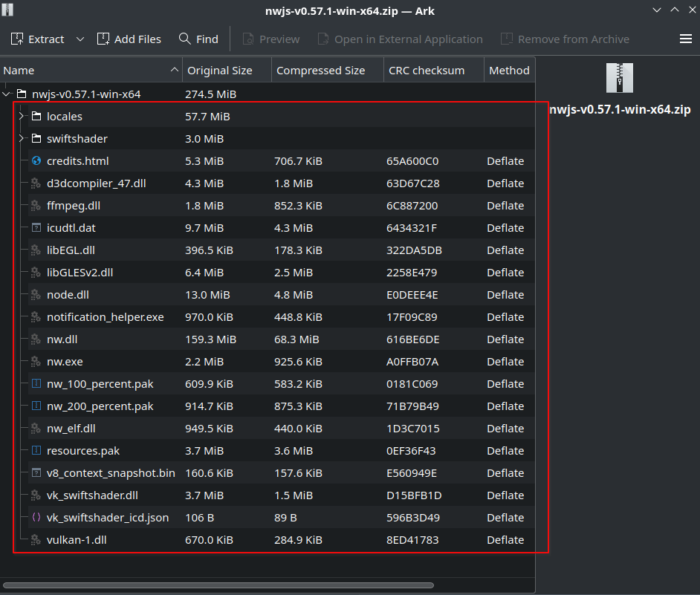700x595 pixels.
Task: Click the nw_elf.dll file icon
Action: click(x=36, y=428)
